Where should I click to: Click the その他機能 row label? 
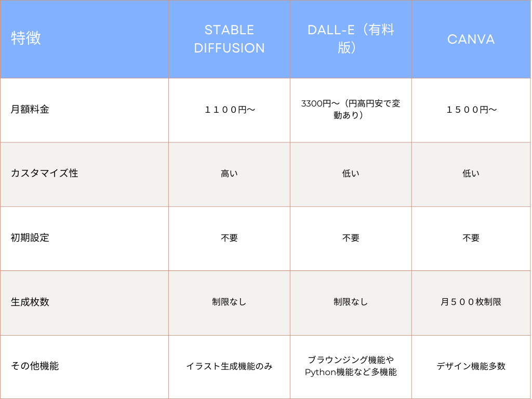[x=35, y=366]
